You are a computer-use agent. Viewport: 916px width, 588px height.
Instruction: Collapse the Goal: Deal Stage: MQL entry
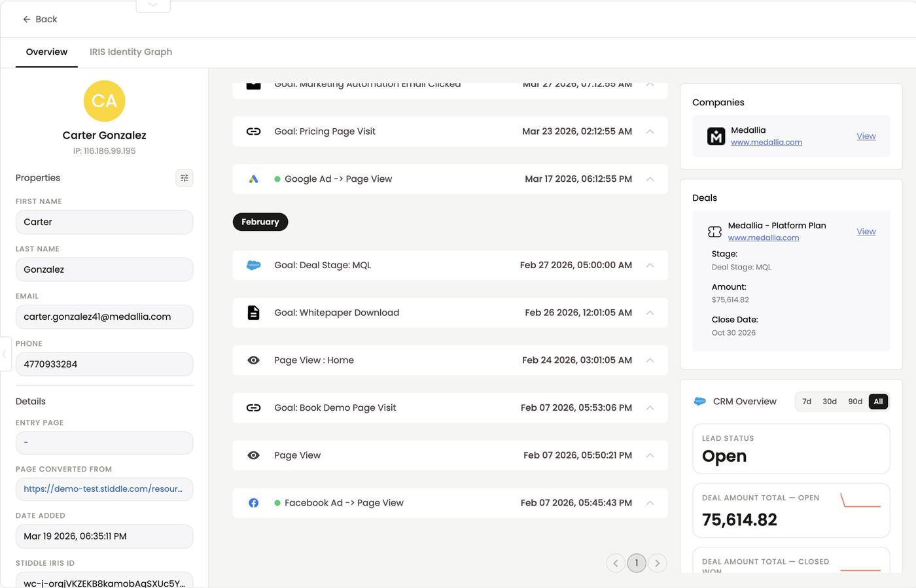click(650, 266)
